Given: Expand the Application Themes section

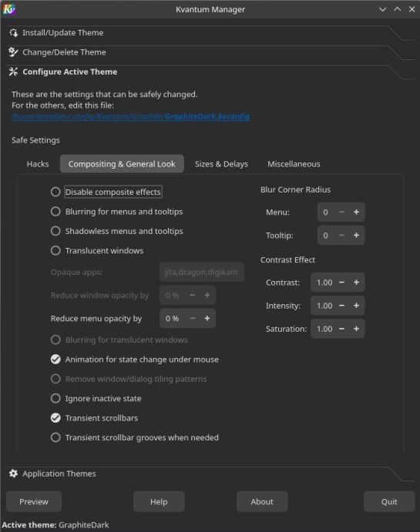Looking at the screenshot, I should coord(210,473).
